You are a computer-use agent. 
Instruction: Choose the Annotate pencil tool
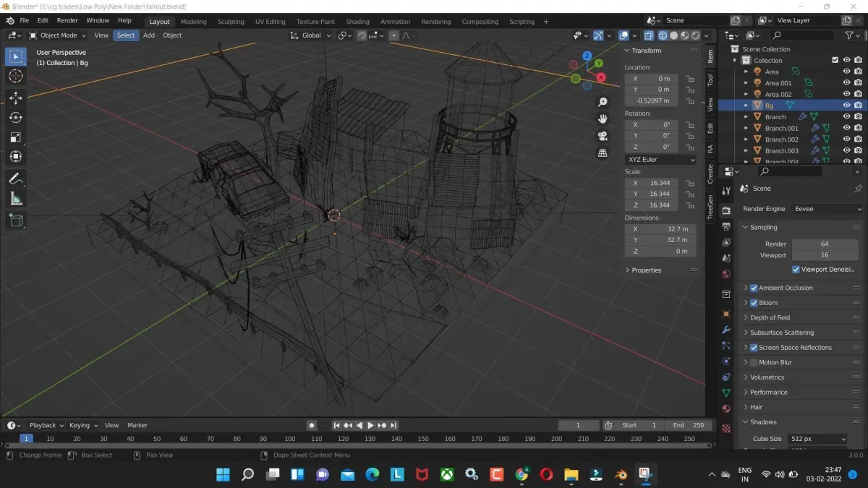click(16, 178)
